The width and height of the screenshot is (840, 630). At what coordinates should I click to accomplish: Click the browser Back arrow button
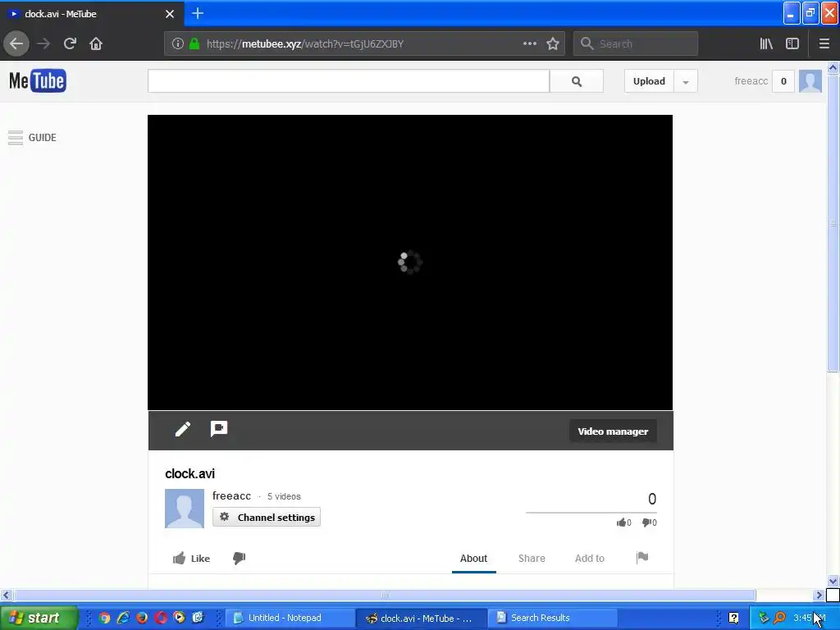coord(16,43)
